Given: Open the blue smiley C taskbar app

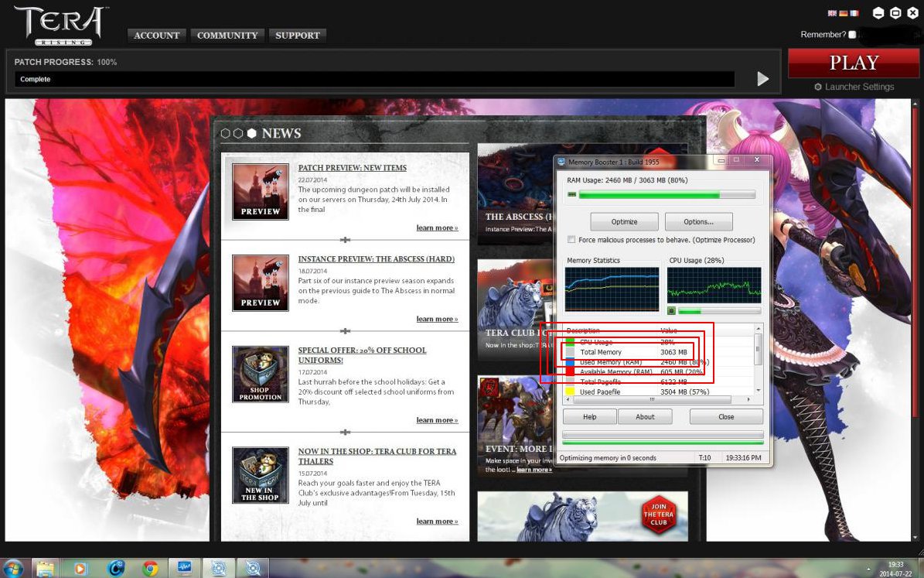Looking at the screenshot, I should click(116, 569).
